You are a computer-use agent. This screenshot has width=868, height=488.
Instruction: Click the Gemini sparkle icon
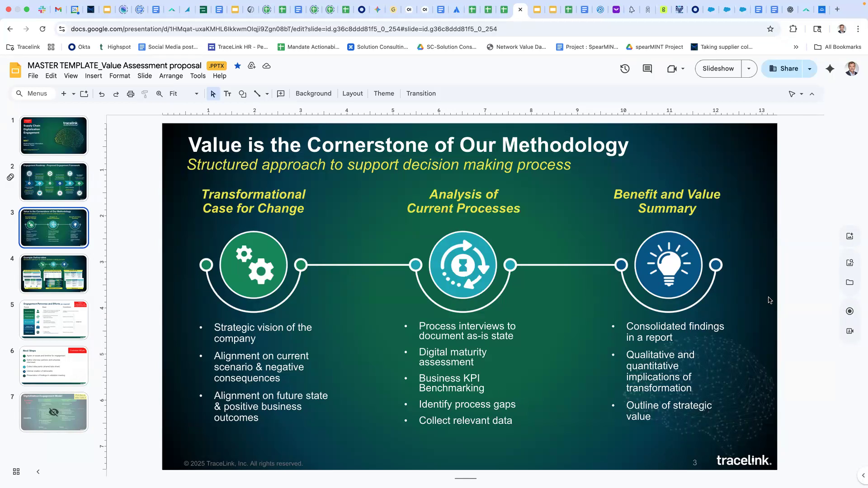830,69
